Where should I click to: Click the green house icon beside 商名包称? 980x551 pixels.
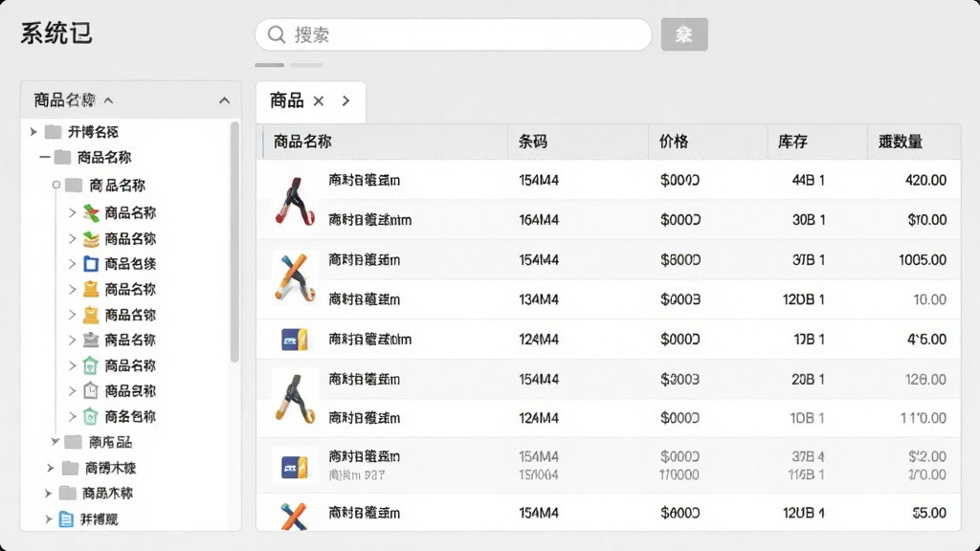91,417
